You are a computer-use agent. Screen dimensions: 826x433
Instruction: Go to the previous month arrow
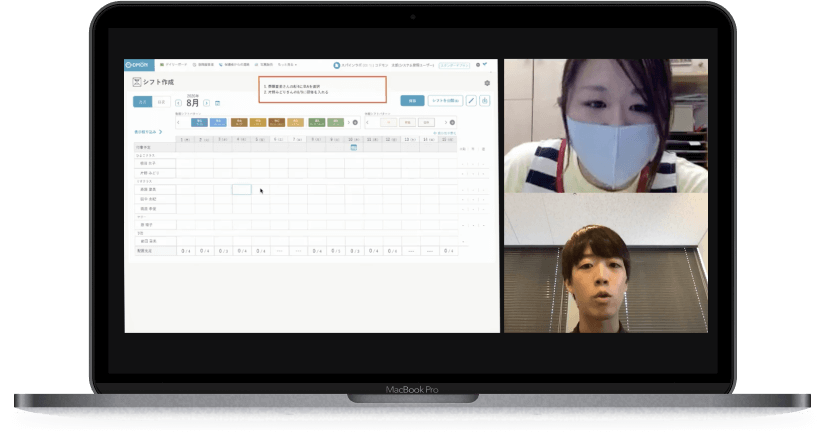coord(179,103)
